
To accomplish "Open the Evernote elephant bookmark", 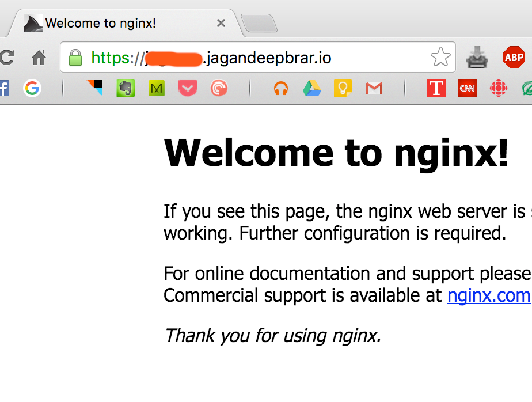I will (126, 88).
